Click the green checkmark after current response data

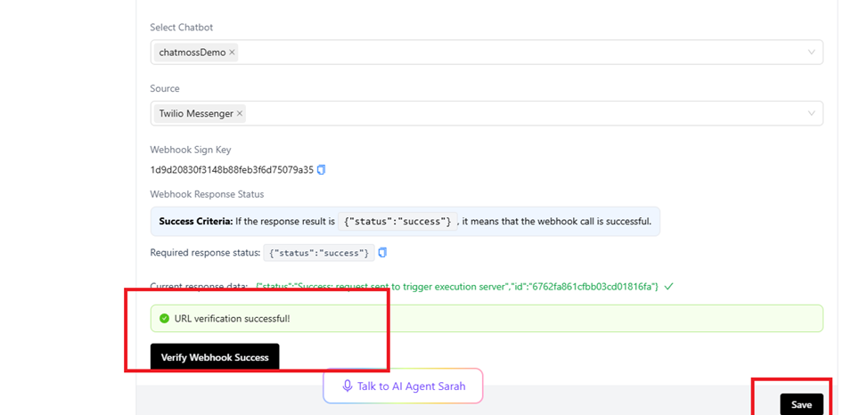668,287
